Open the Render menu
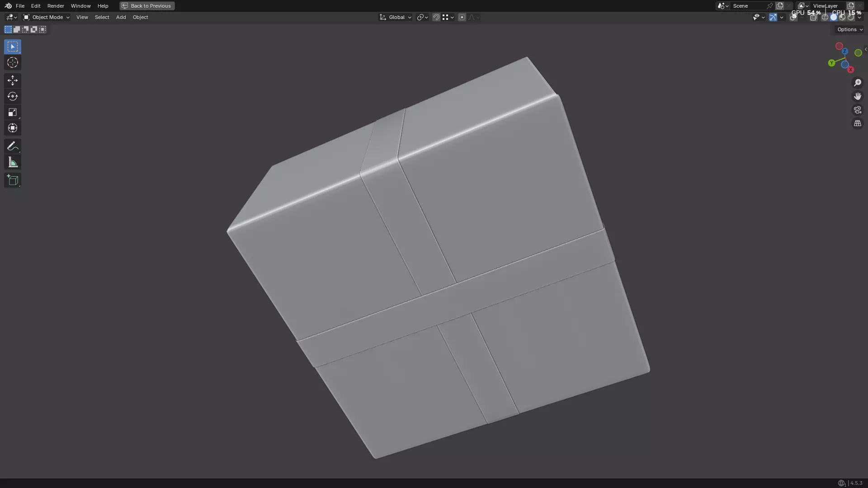The image size is (868, 488). (56, 6)
